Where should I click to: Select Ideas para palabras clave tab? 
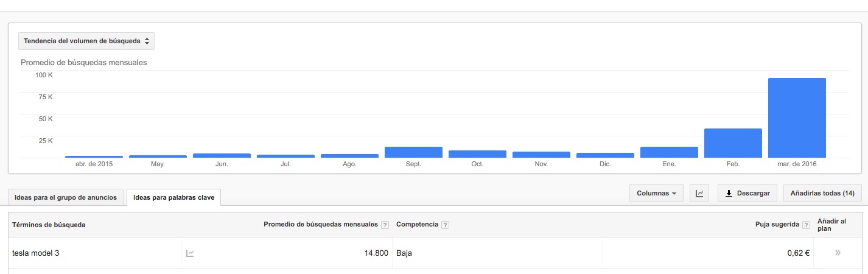(173, 197)
